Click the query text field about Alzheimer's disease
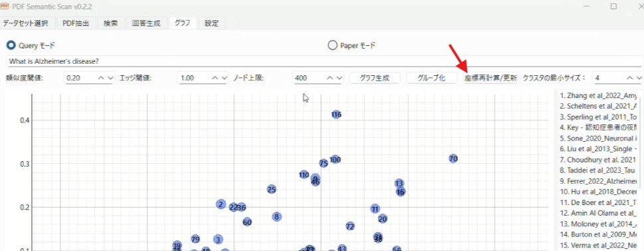 click(324, 61)
